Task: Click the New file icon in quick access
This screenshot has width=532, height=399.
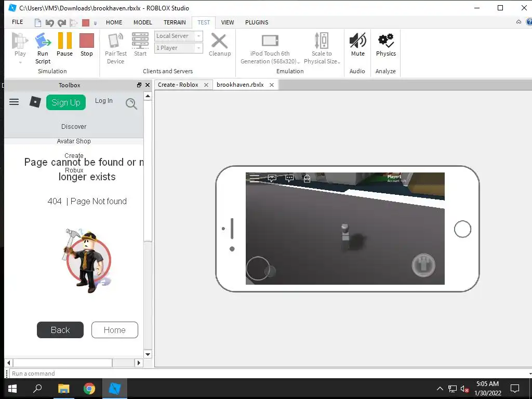Action: pos(37,23)
